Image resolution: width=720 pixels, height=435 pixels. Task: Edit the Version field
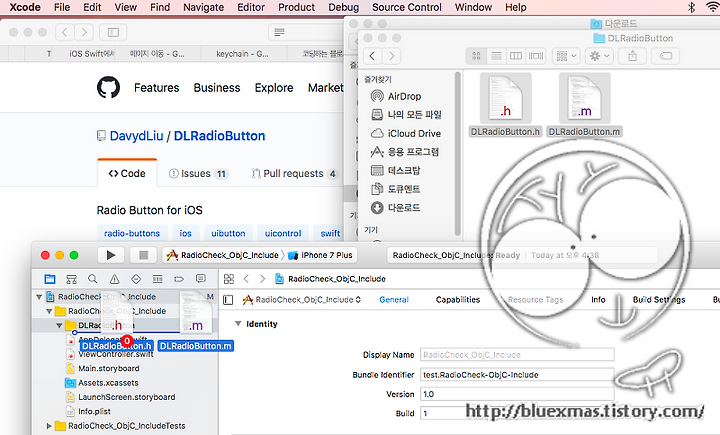point(517,394)
